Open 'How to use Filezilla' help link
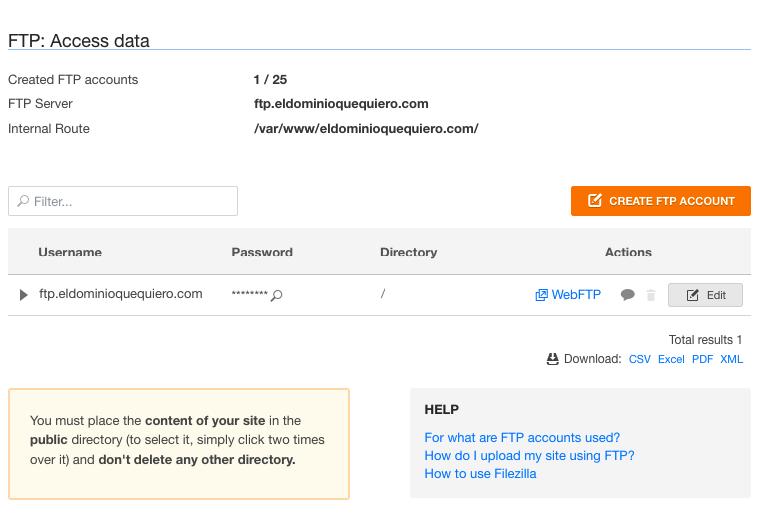 pyautogui.click(x=480, y=473)
